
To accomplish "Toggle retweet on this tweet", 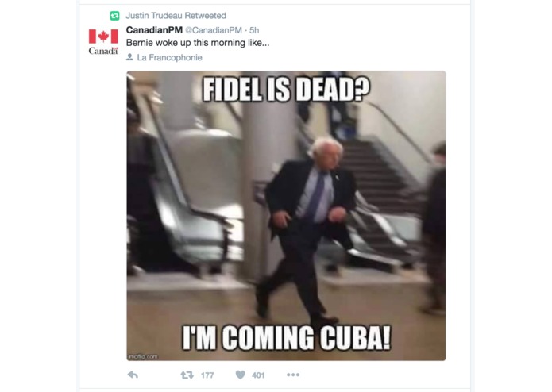I will click(187, 375).
